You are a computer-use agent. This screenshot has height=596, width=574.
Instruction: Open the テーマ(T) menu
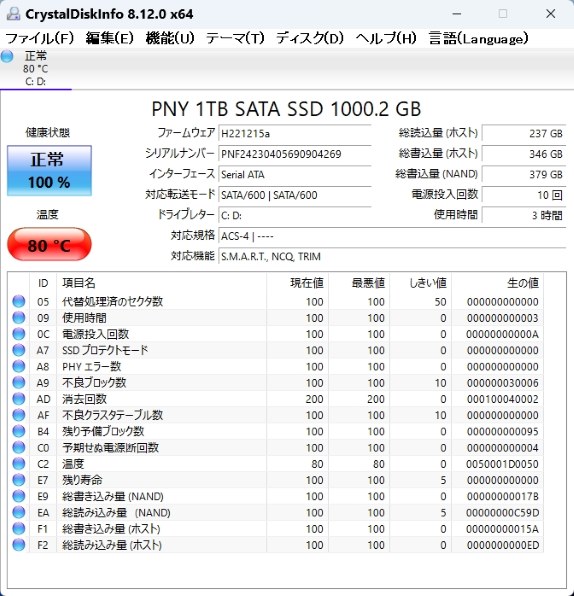(235, 38)
